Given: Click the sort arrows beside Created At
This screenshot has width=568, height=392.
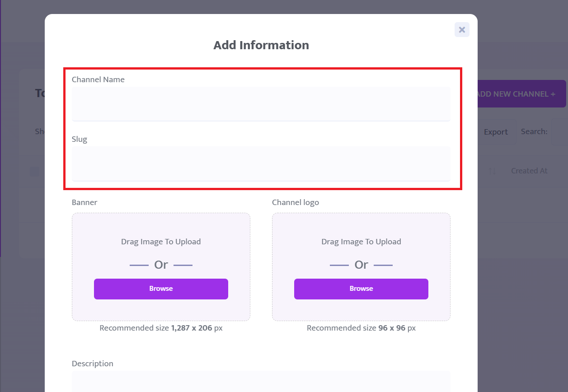Looking at the screenshot, I should pyautogui.click(x=492, y=171).
